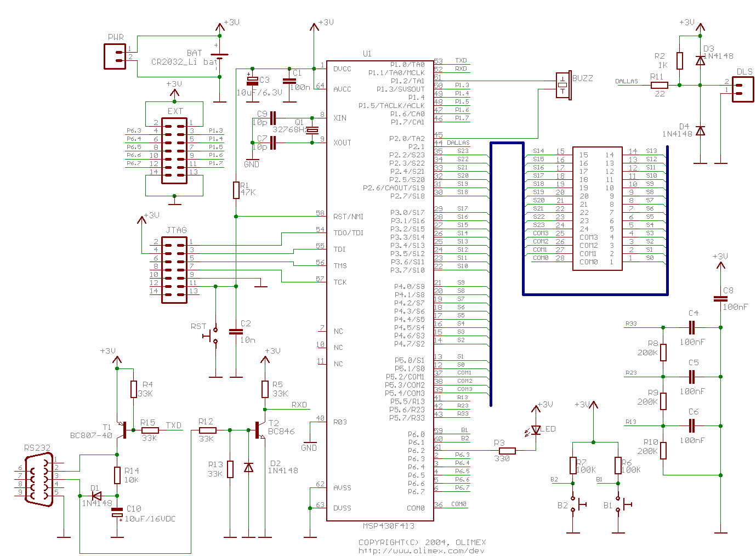Select the C6 capacitor symbol
This screenshot has height=556, width=756.
click(x=692, y=425)
